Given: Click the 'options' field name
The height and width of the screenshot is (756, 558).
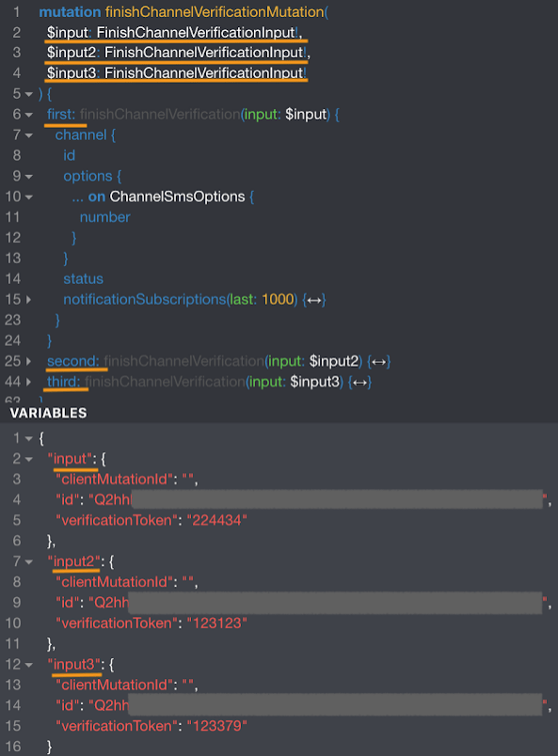Looking at the screenshot, I should click(x=88, y=176).
